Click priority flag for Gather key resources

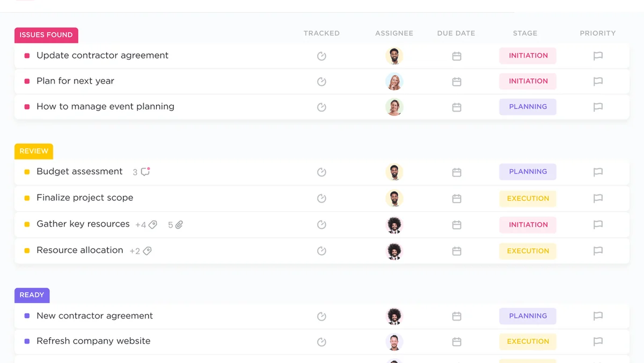pos(598,224)
